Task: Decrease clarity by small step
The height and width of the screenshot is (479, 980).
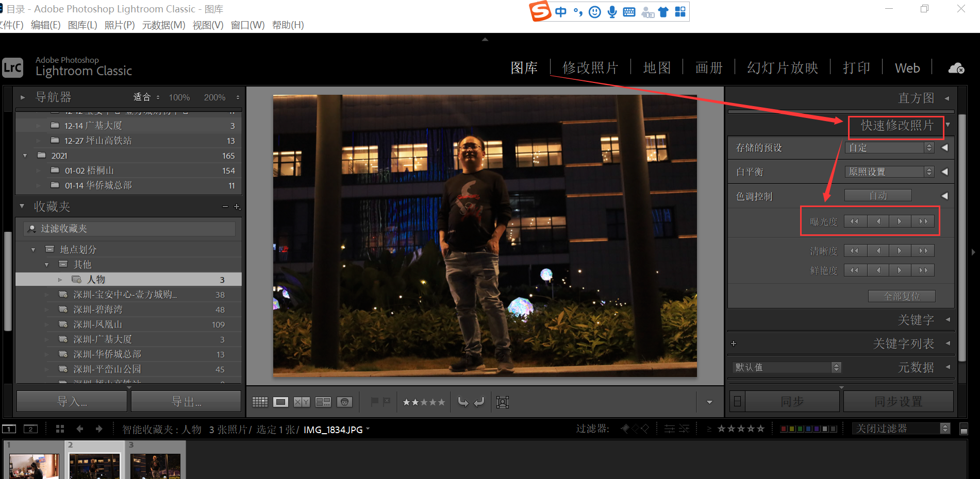Action: (x=878, y=251)
